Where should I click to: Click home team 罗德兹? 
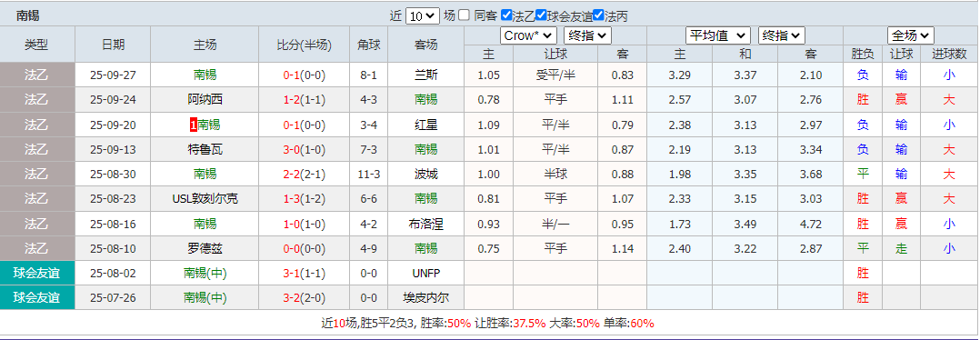205,248
